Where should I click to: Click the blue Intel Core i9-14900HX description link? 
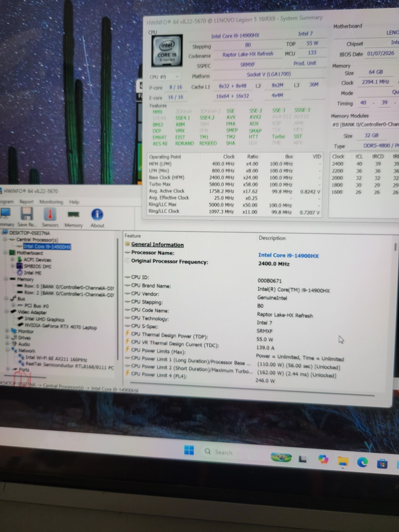tap(288, 255)
